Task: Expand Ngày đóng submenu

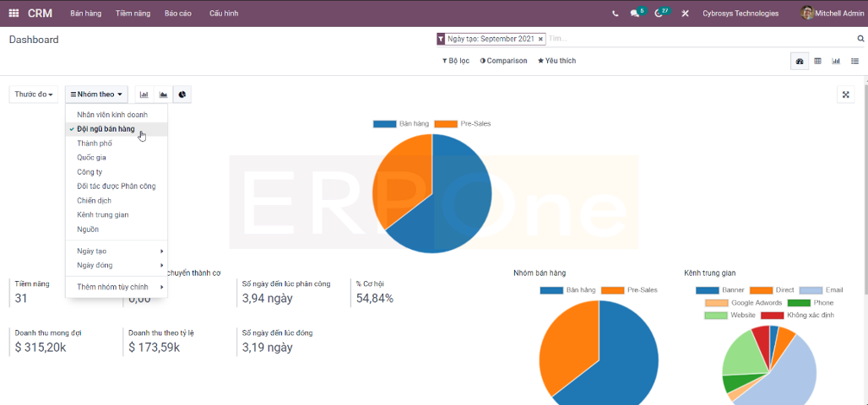Action: [117, 265]
